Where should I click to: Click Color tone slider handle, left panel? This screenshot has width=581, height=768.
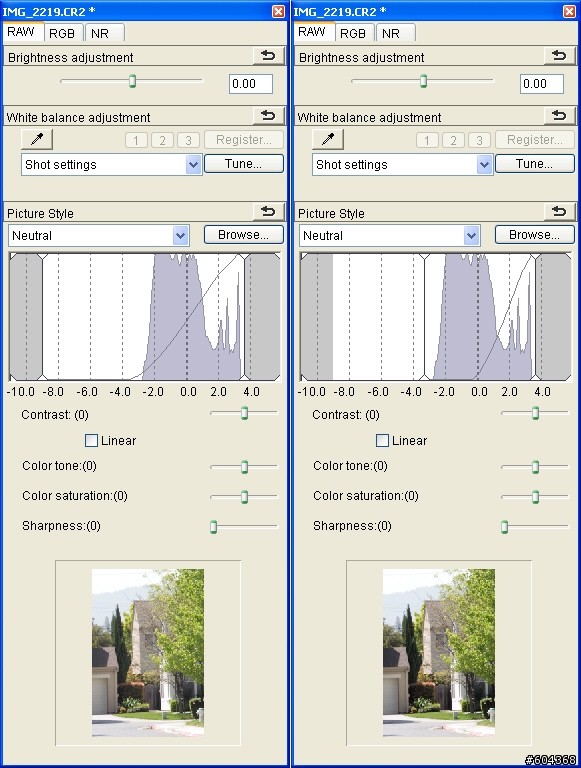click(244, 467)
